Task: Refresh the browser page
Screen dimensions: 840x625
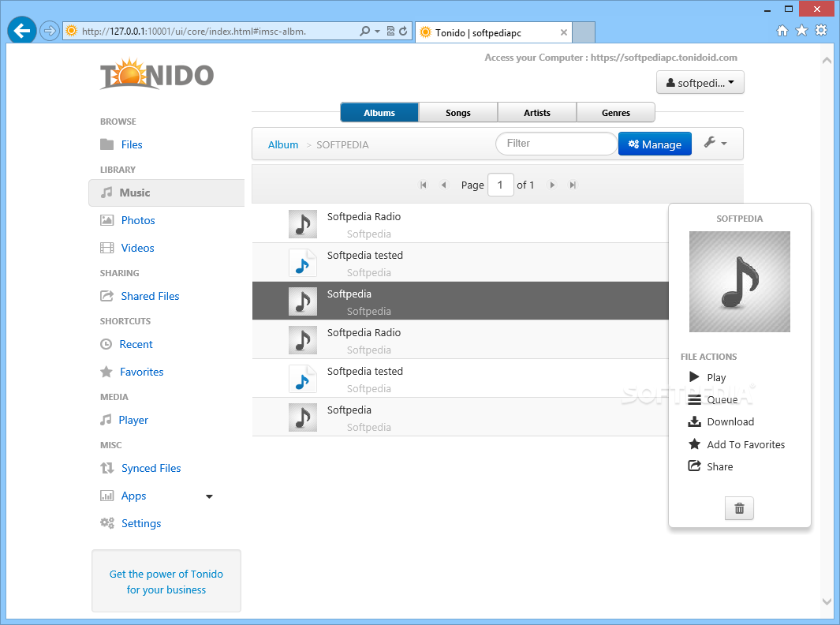Action: click(x=403, y=31)
